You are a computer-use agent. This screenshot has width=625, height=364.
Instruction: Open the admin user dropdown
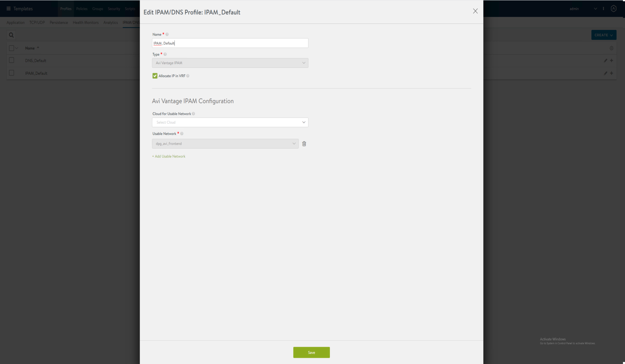[583, 9]
